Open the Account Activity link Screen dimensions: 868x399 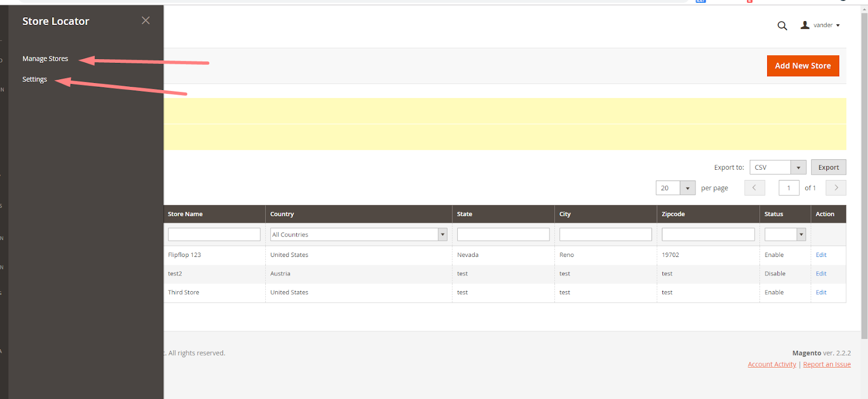click(x=771, y=364)
